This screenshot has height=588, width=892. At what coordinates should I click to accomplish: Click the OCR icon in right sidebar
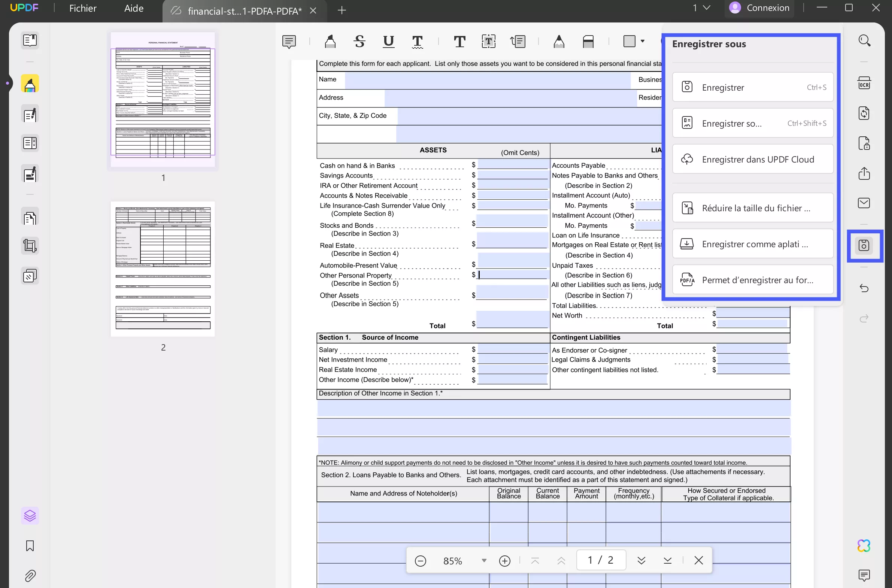[x=864, y=84]
